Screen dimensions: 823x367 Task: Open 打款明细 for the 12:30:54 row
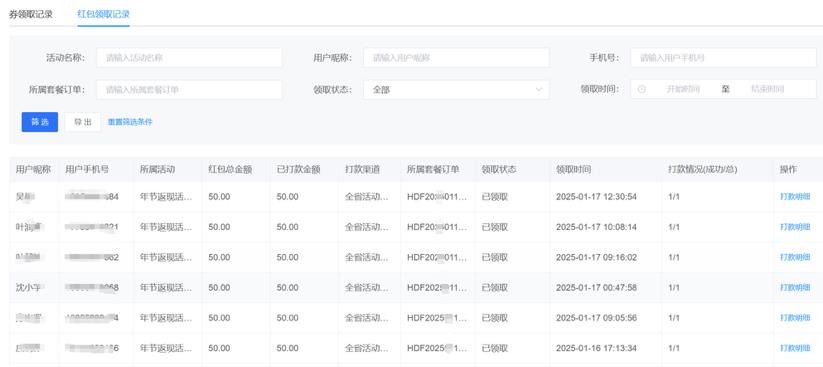[795, 197]
